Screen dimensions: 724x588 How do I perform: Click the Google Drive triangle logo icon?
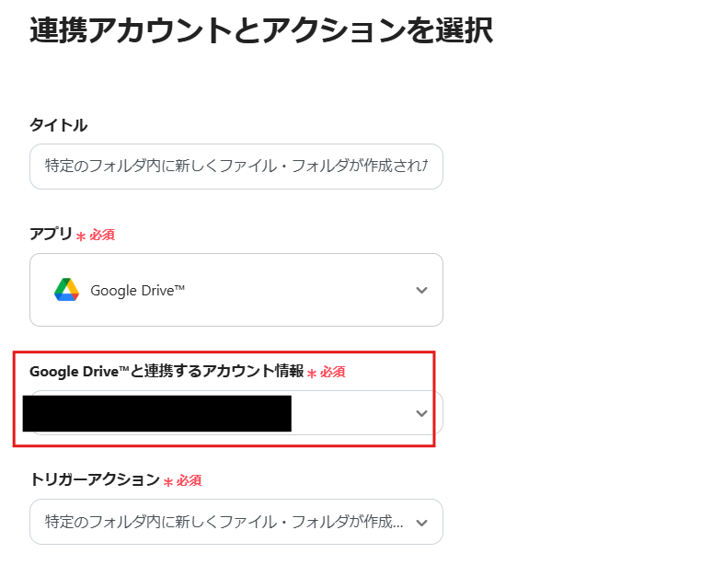[66, 290]
